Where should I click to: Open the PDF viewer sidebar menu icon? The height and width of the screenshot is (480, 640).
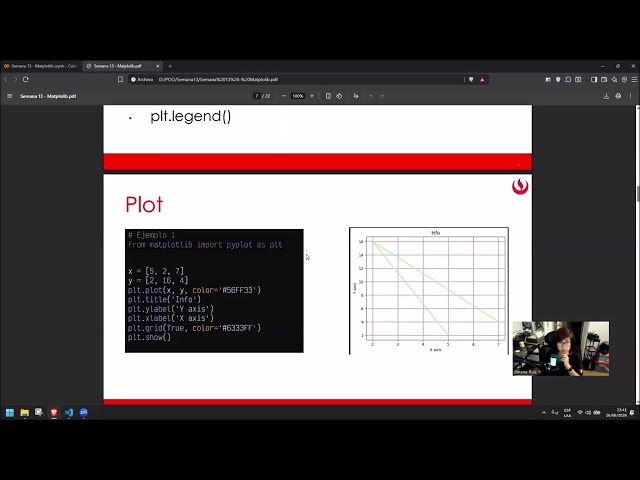[x=9, y=96]
